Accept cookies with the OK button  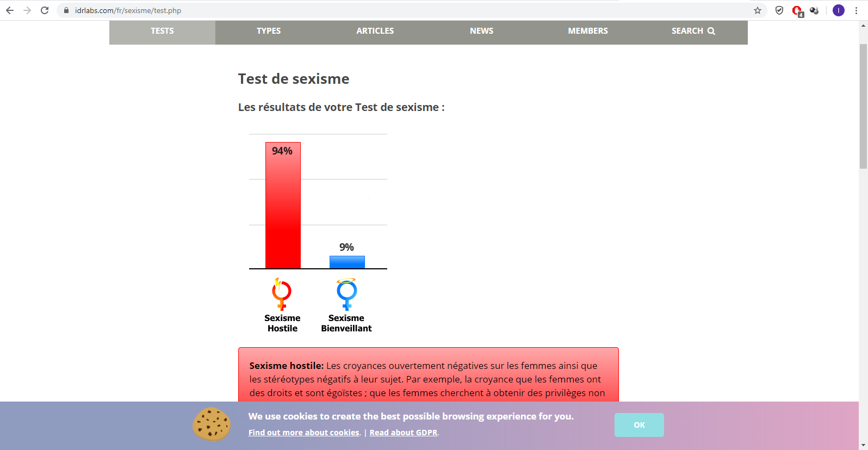[x=639, y=425]
